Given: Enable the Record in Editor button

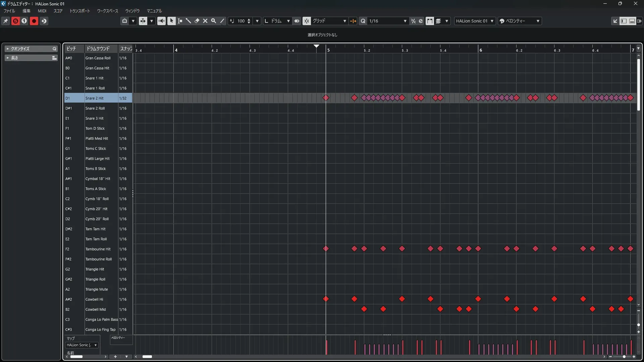Looking at the screenshot, I should click(34, 21).
